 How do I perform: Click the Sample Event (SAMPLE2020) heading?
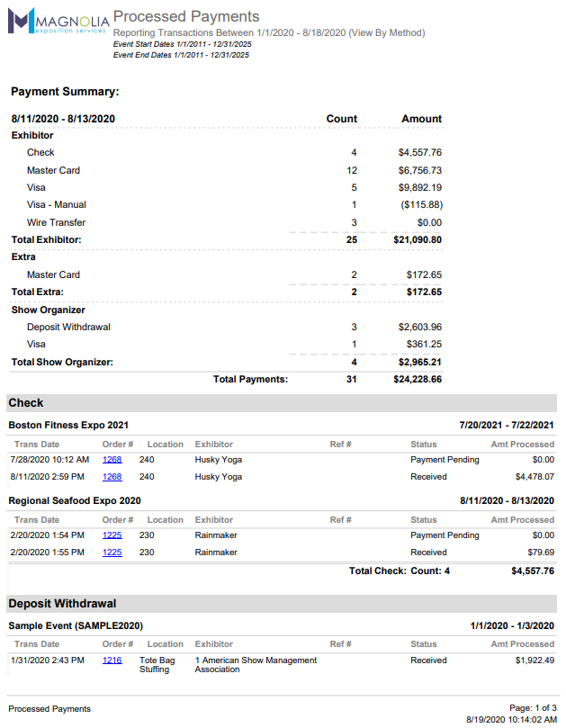76,625
